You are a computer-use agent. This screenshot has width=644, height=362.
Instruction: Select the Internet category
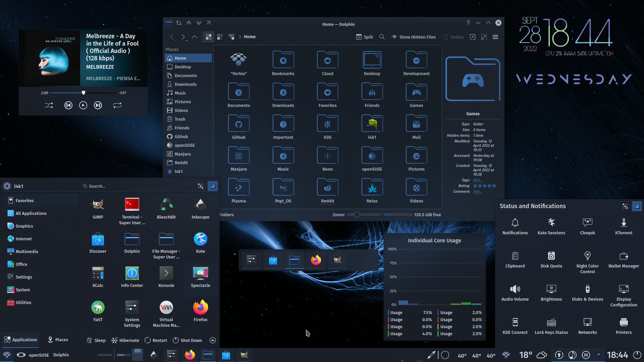click(x=39, y=239)
